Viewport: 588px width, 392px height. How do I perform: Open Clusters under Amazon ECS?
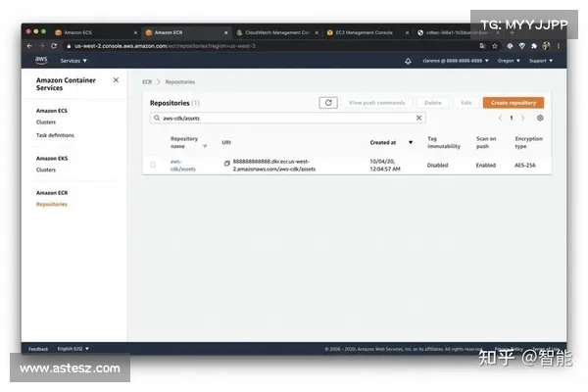click(x=46, y=122)
